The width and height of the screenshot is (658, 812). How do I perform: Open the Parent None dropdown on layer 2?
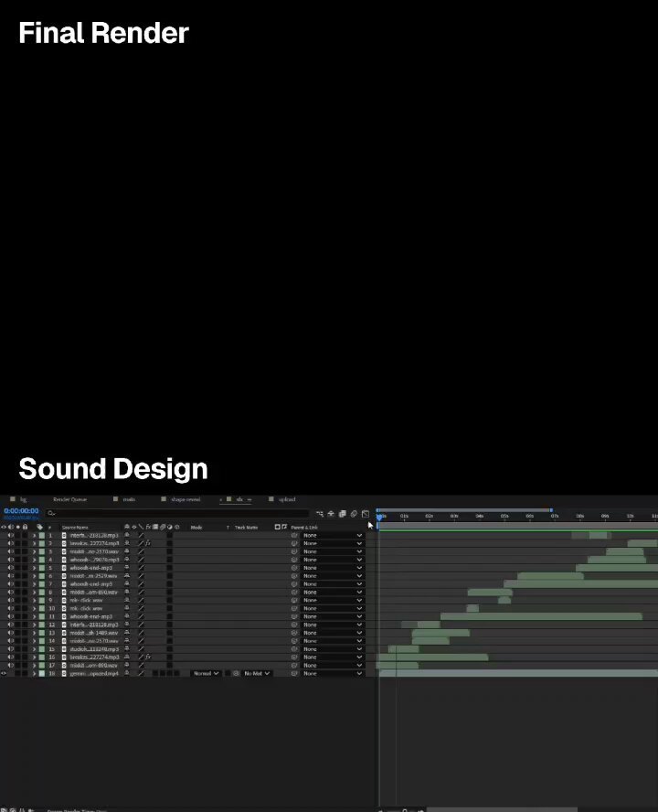pyautogui.click(x=333, y=543)
